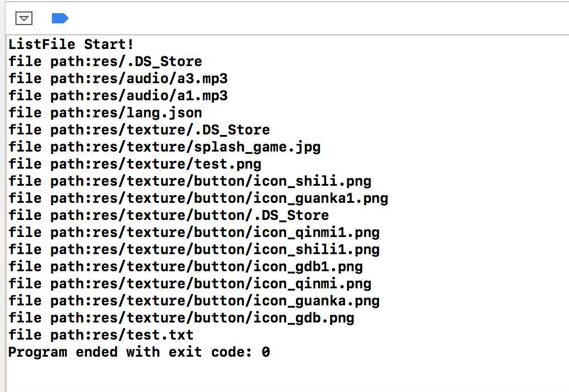569x392 pixels.
Task: Click the icon_shili1.png path line
Action: click(194, 249)
